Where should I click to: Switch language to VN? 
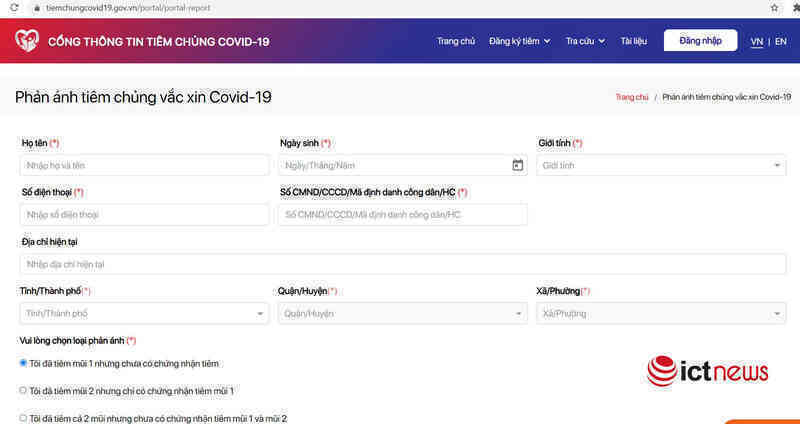757,41
